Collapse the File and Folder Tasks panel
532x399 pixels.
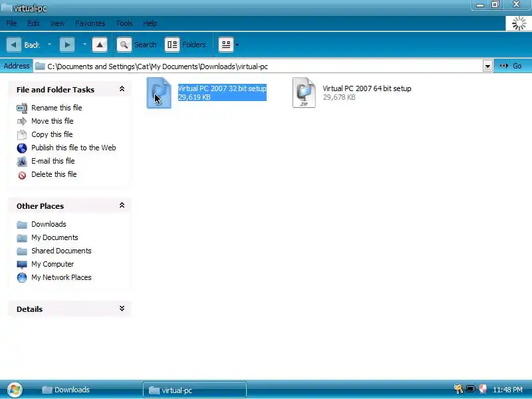[x=122, y=89]
